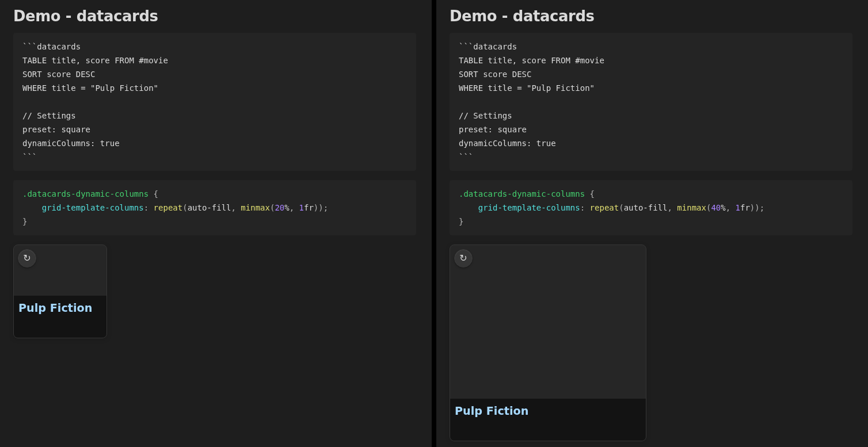The image size is (868, 447).
Task: Click the refresh icon on the small card
Action: coord(27,258)
